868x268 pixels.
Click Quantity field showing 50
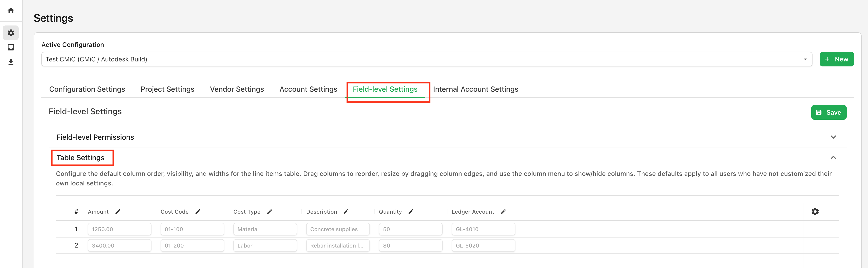[410, 229]
